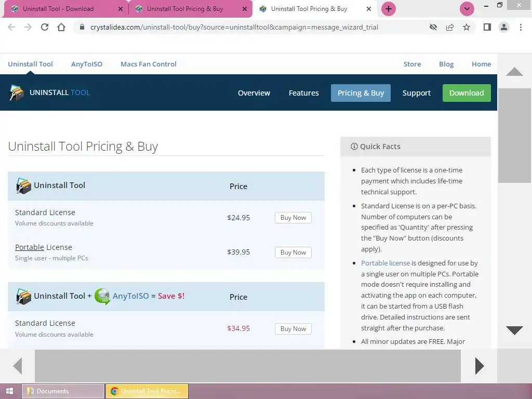Click the Uninstall Tool pricing table icon
This screenshot has width=532, height=399.
coord(23,185)
